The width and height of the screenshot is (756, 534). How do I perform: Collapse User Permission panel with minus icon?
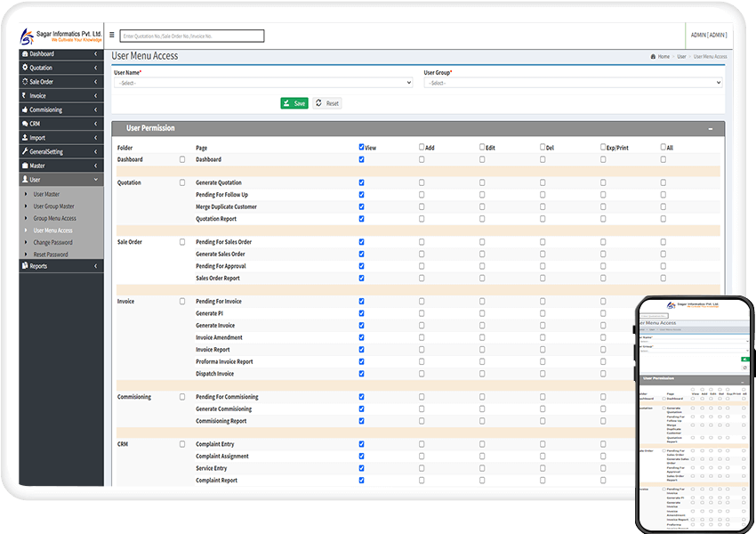711,129
